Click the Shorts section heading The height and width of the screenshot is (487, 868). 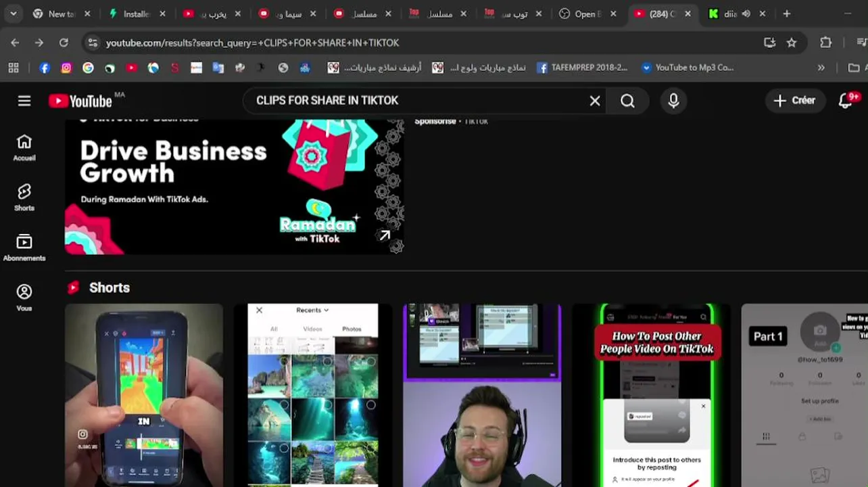pyautogui.click(x=110, y=287)
